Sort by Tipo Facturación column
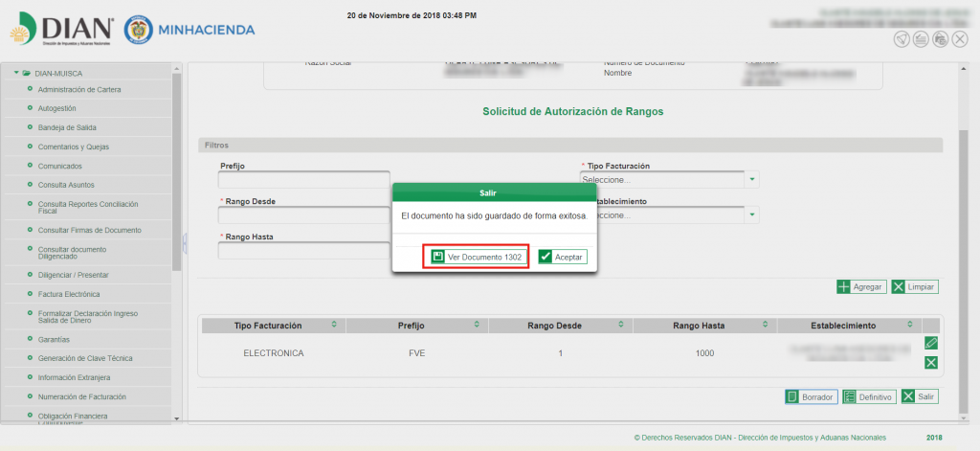The width and height of the screenshot is (980, 451). pos(333,325)
